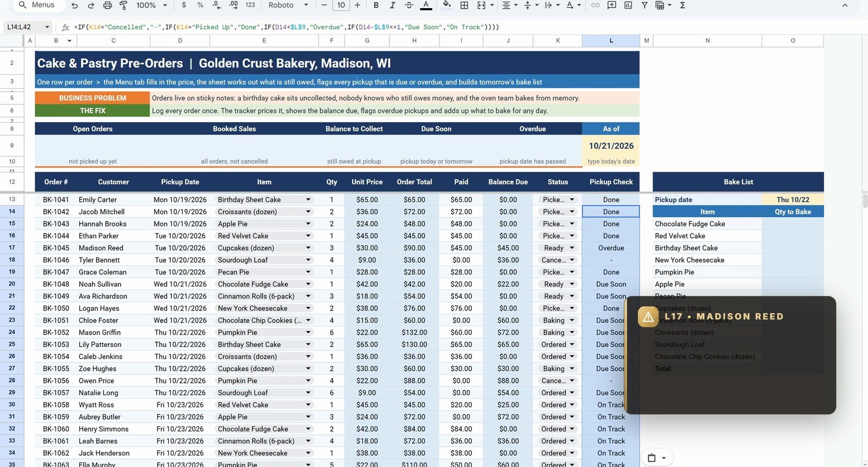
Task: Insert a link with the chain icon
Action: (596, 5)
